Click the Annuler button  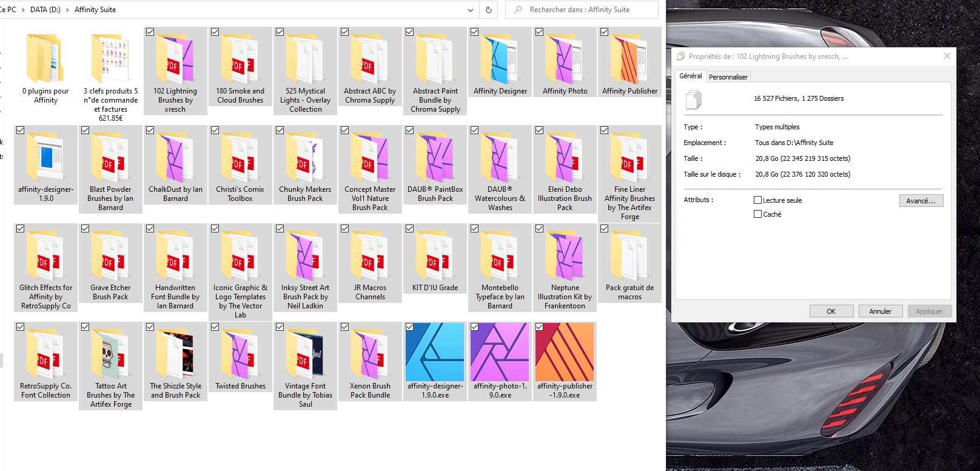click(x=881, y=311)
